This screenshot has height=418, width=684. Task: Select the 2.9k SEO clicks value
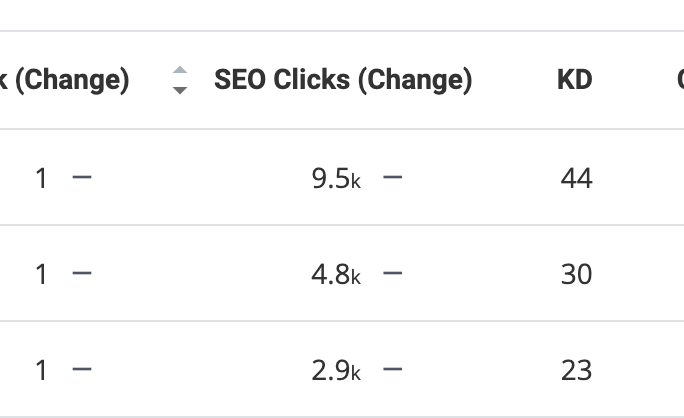(336, 370)
